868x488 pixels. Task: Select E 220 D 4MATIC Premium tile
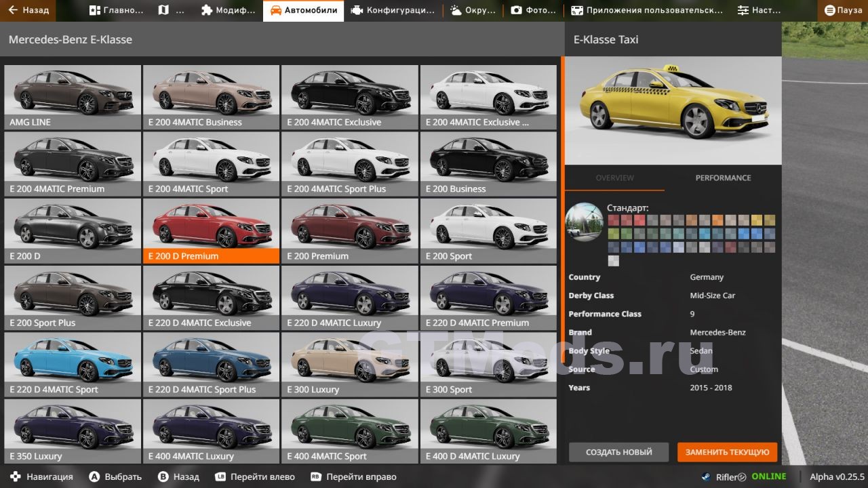[488, 298]
